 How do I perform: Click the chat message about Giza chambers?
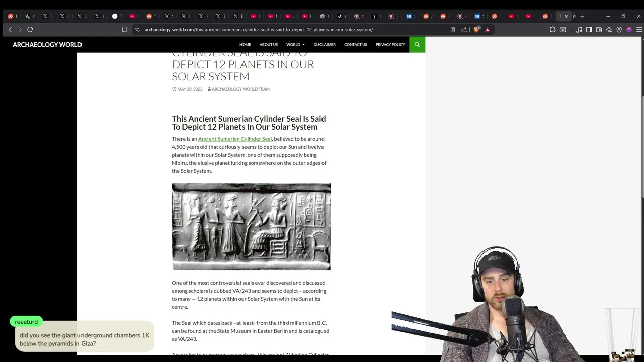pyautogui.click(x=85, y=339)
